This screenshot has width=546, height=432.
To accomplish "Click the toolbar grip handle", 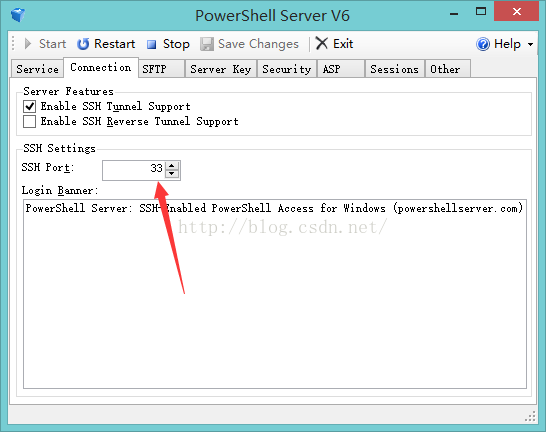I will point(13,44).
